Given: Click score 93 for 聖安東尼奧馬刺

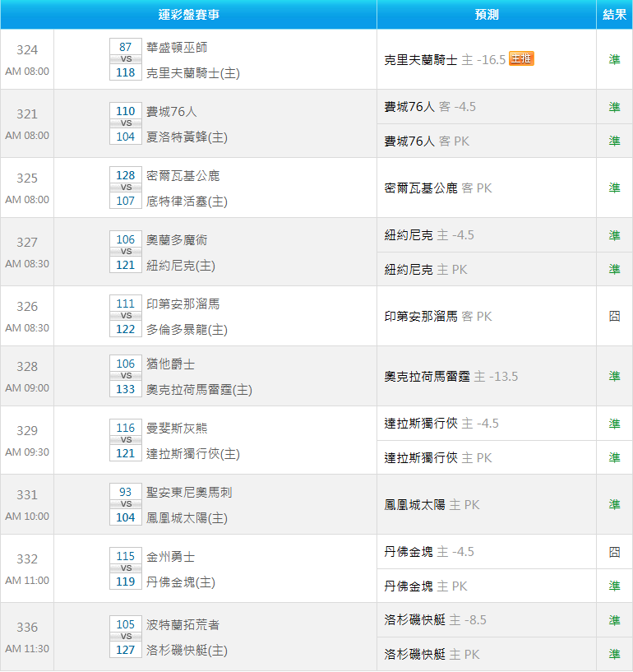Looking at the screenshot, I should click(x=126, y=492).
